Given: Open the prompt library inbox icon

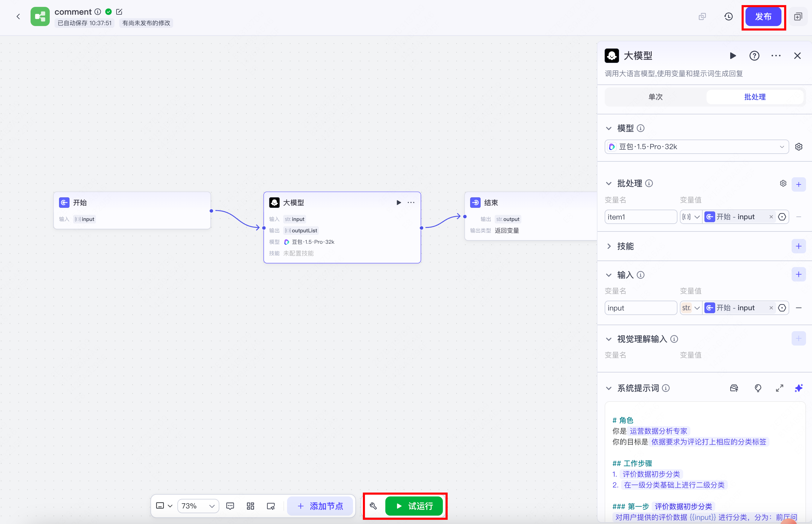Looking at the screenshot, I should (x=734, y=388).
